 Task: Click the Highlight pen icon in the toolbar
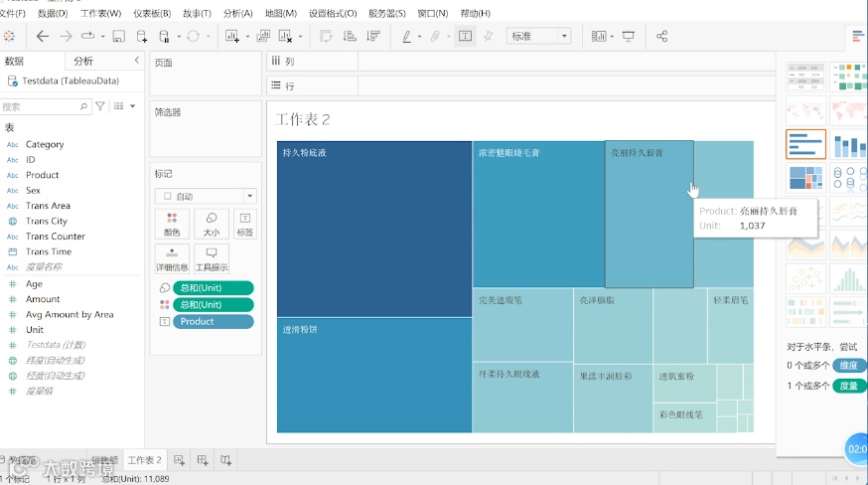[406, 37]
